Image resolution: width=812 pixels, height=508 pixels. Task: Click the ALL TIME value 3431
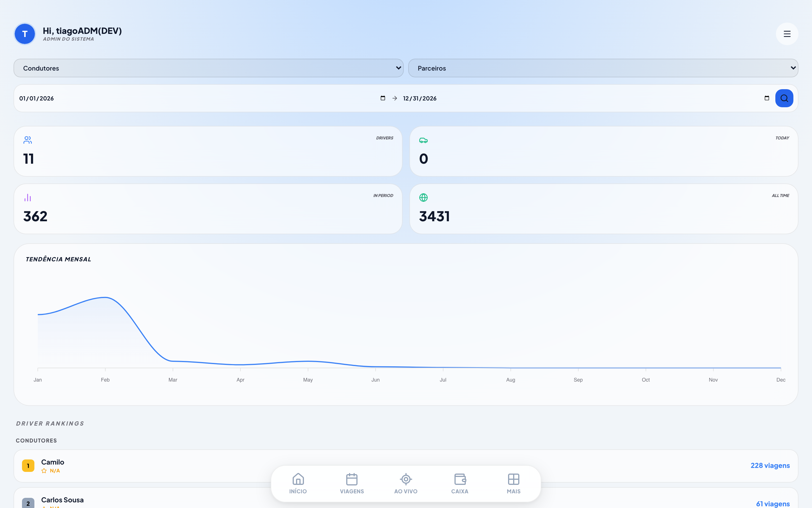[x=434, y=216]
